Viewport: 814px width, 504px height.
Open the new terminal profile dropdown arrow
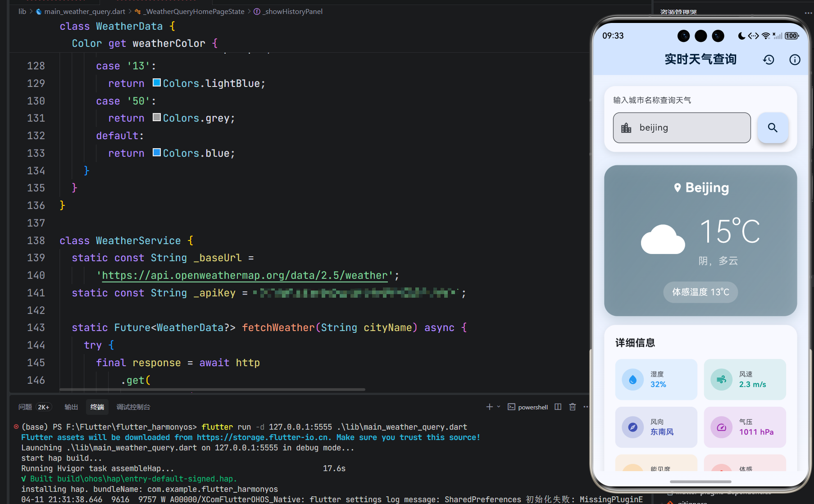pyautogui.click(x=499, y=407)
